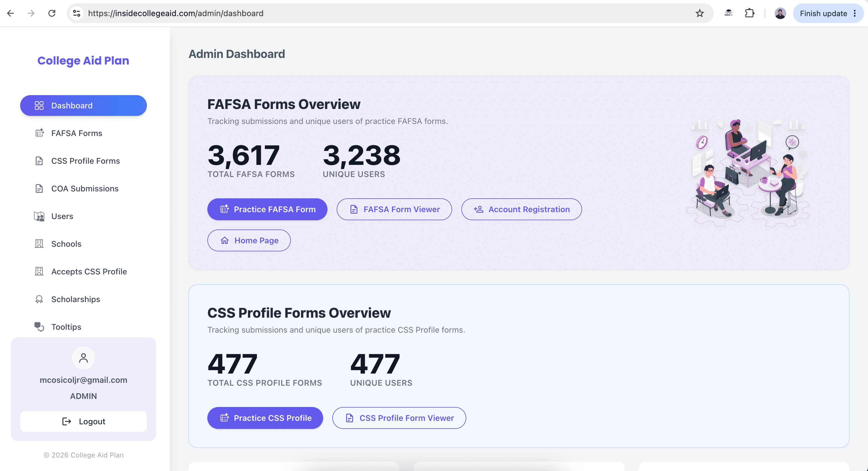Open the FAFSA Forms sidebar icon
The image size is (868, 471).
coord(39,133)
